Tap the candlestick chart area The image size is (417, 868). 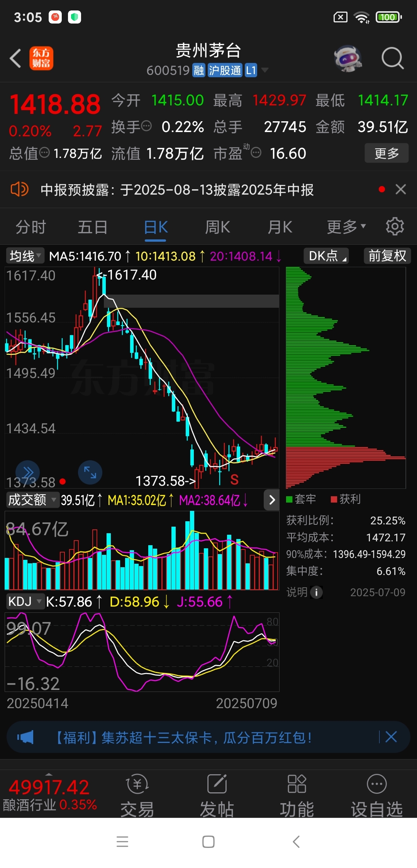[x=142, y=378]
